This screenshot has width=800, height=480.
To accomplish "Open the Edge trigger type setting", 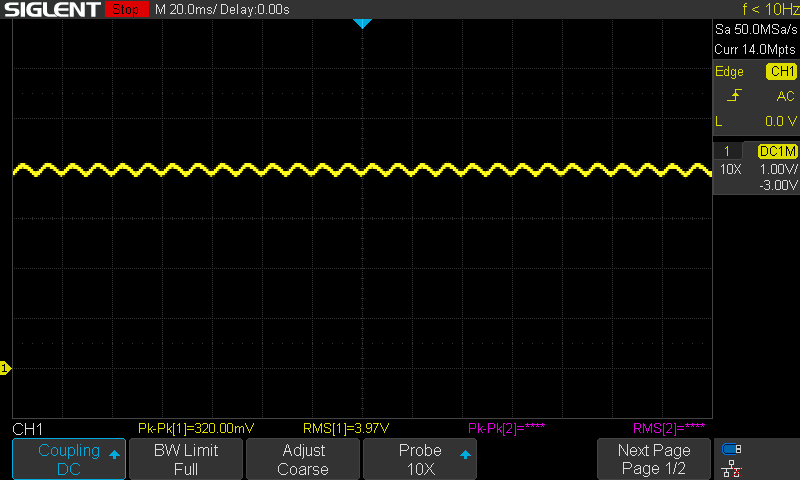I will click(x=729, y=72).
